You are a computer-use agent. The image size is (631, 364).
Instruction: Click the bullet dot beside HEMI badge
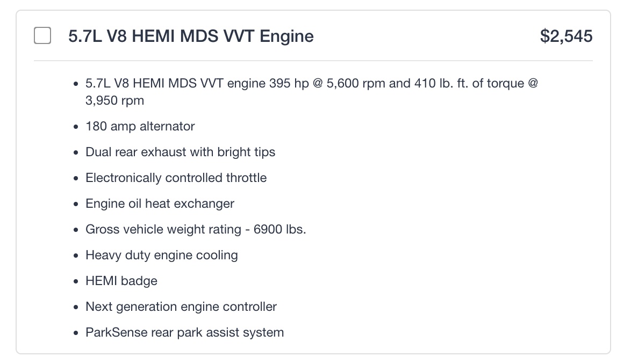(x=76, y=282)
